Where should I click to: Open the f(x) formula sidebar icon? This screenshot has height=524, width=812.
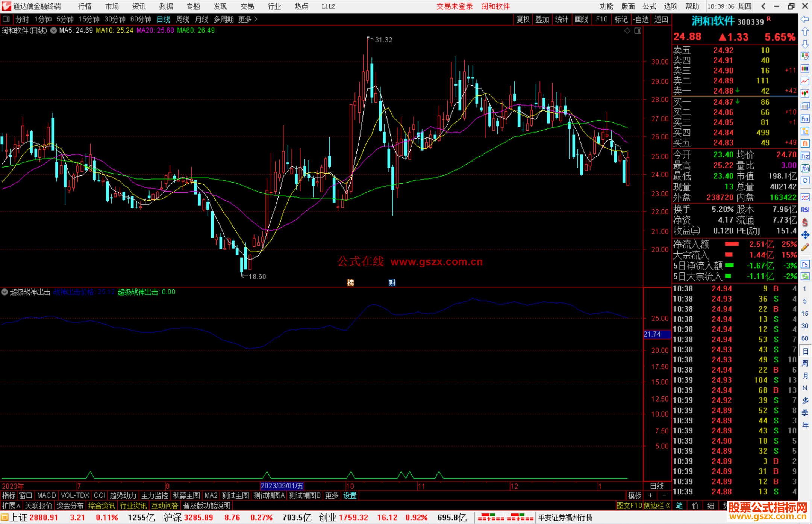tap(805, 168)
